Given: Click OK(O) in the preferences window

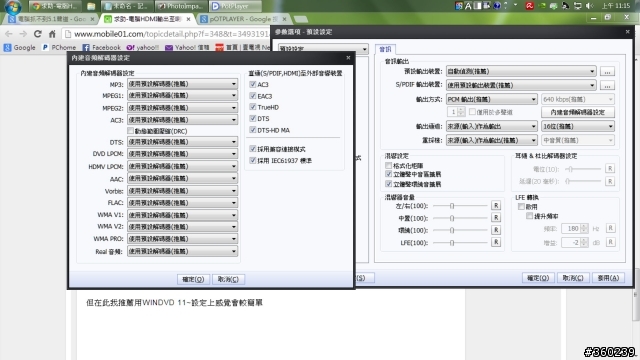Looking at the screenshot, I should pos(538,278).
